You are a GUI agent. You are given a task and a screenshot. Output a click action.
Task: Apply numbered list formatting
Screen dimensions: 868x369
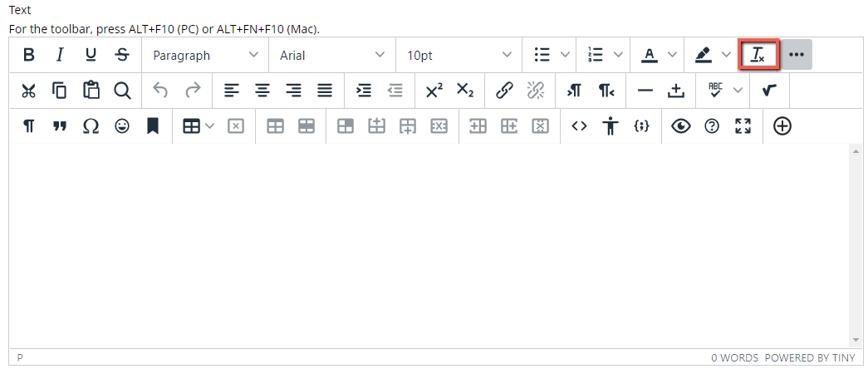pos(596,55)
